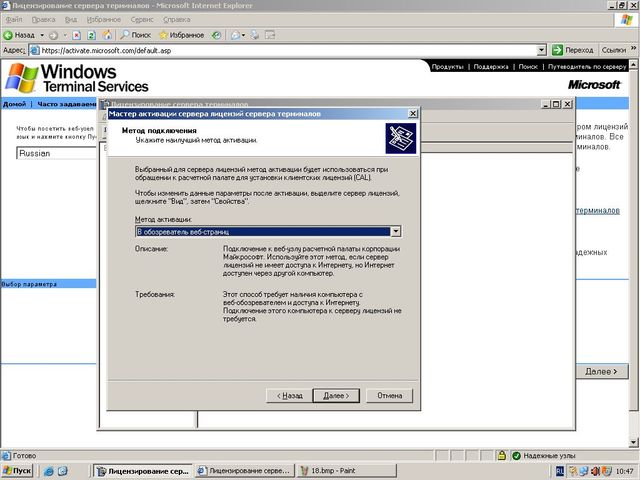Click the Microsoft logo
The image size is (640, 480).
click(594, 84)
